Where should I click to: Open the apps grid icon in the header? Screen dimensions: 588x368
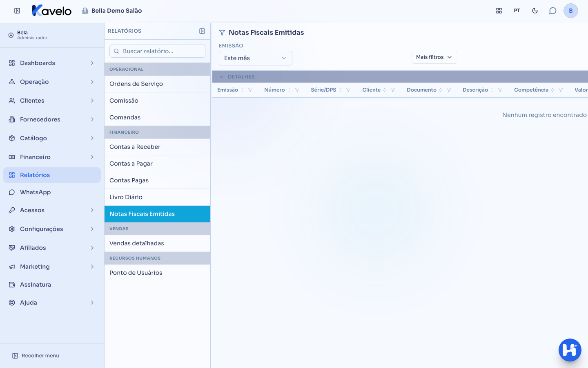[499, 11]
